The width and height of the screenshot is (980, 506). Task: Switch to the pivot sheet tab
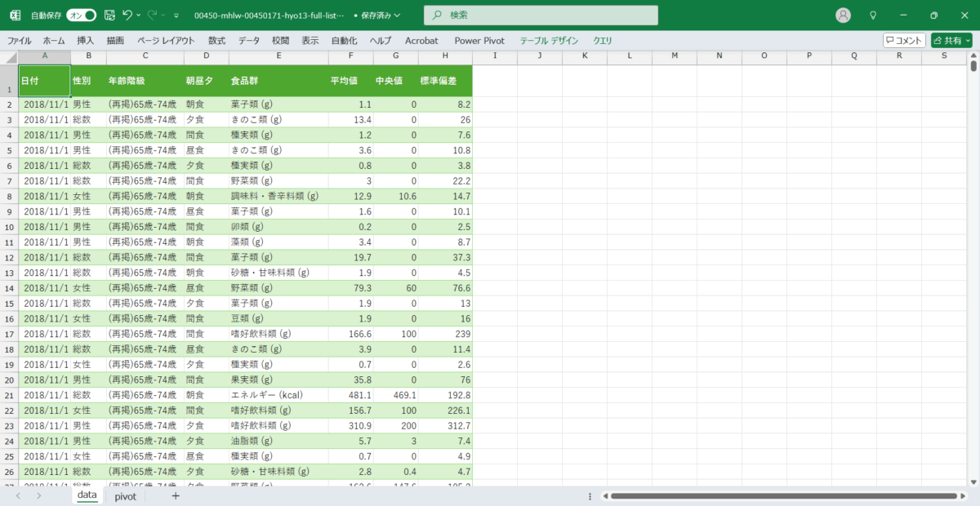tap(125, 495)
